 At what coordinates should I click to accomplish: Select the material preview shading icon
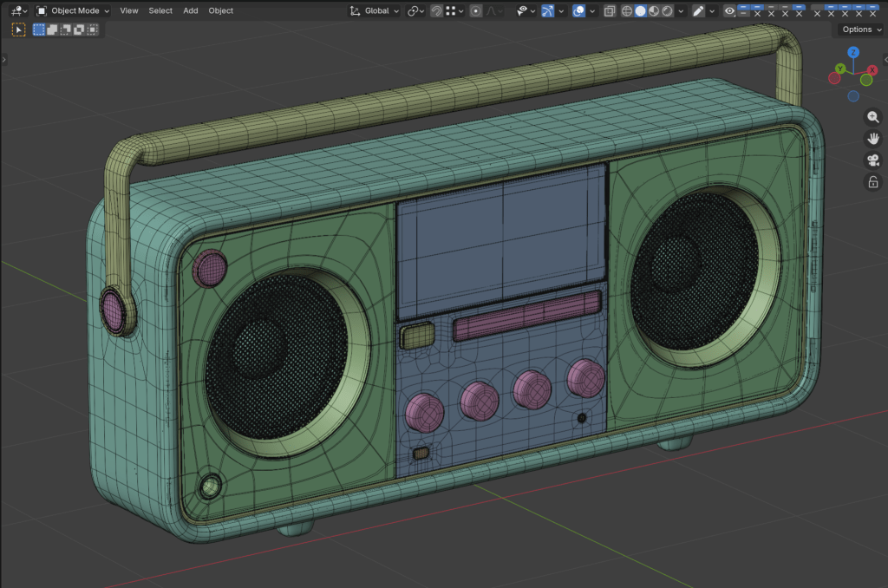(x=654, y=11)
